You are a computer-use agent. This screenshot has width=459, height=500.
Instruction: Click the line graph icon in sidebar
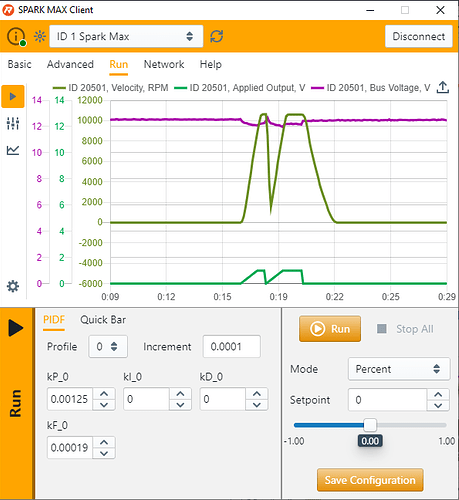click(x=13, y=150)
